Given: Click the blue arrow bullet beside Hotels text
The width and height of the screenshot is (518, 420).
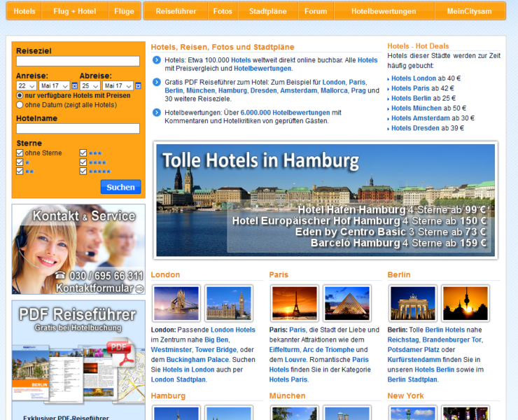Looking at the screenshot, I should point(157,60).
